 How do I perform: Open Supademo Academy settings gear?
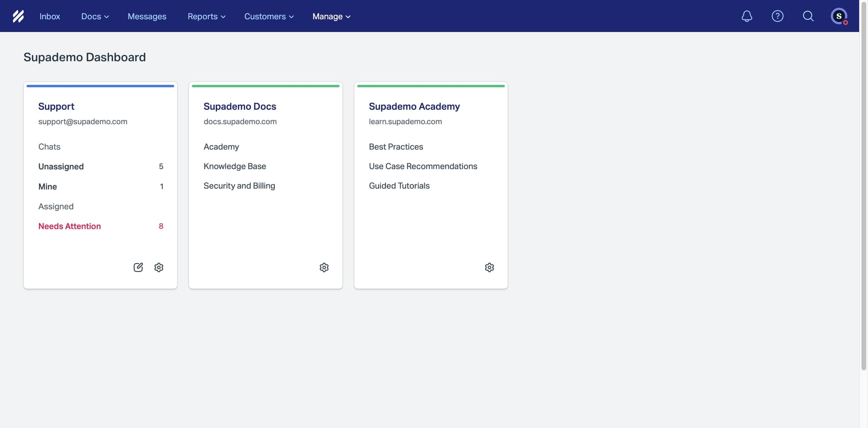490,267
